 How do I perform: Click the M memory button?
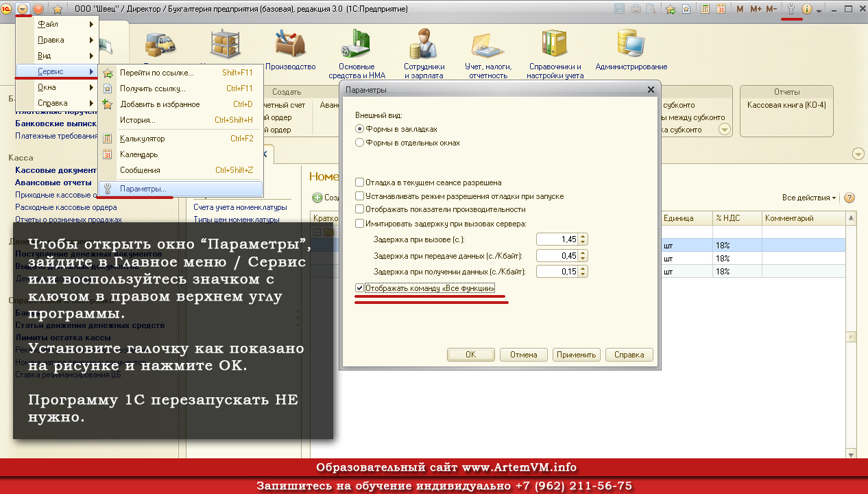pos(740,10)
